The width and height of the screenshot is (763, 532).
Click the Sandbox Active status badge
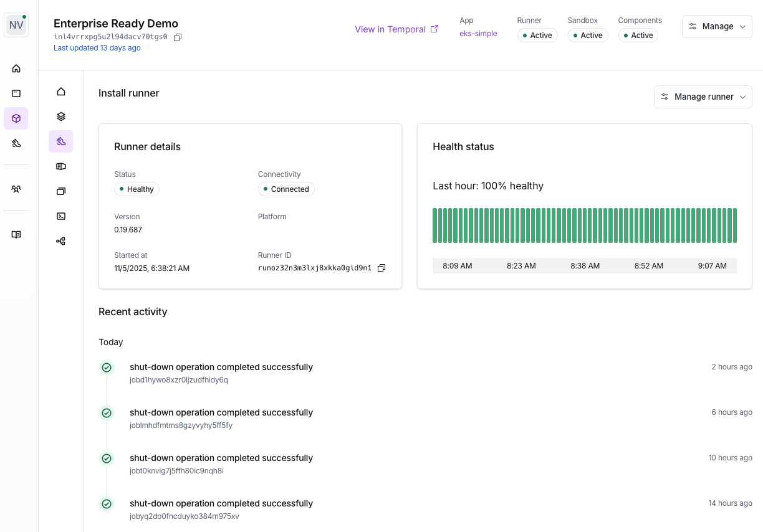point(587,36)
